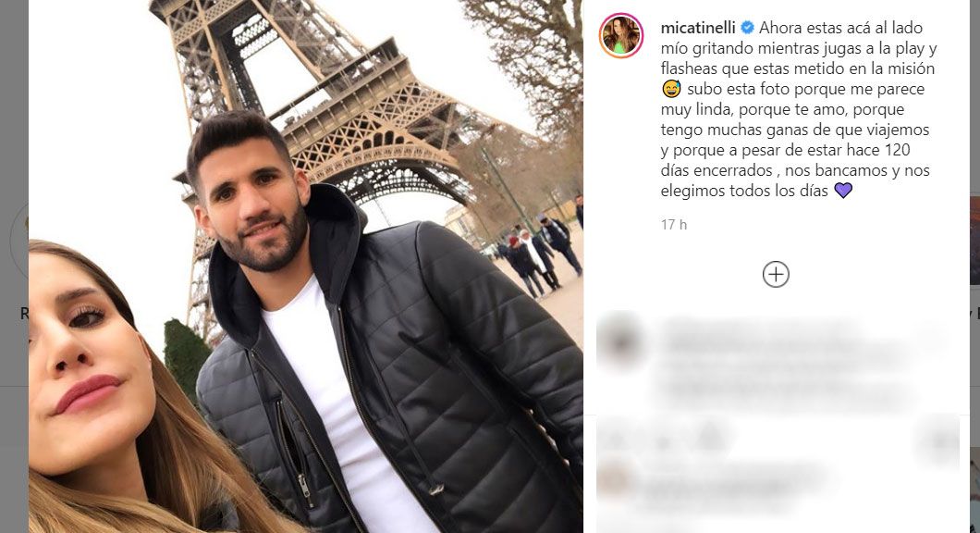Click the 17 h post timestamp
The image size is (980, 533).
pos(674,225)
